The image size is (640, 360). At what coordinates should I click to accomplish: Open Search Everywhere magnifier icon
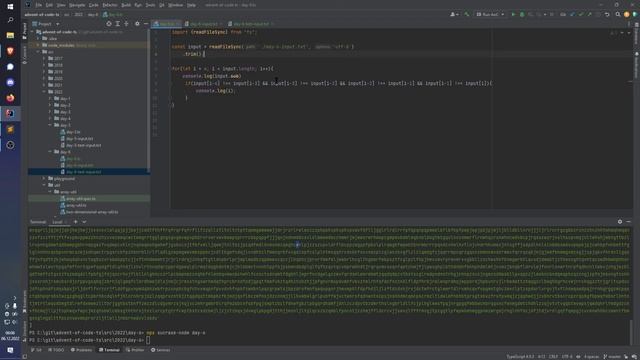pyautogui.click(x=618, y=14)
